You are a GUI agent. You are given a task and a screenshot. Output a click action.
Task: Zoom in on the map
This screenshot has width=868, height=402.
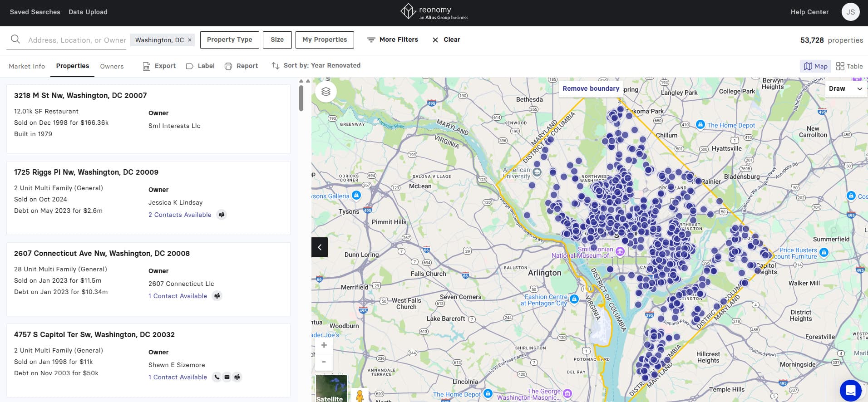click(x=324, y=345)
